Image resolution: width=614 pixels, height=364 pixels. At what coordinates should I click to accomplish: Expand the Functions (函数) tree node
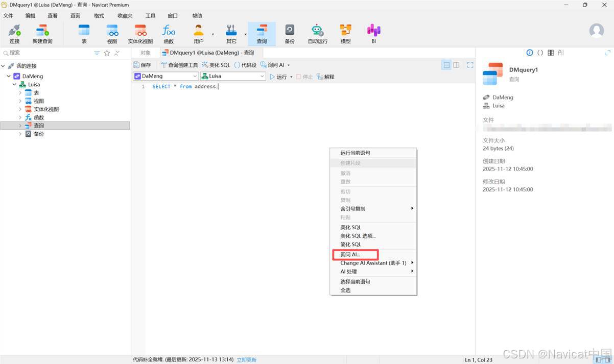pyautogui.click(x=20, y=117)
